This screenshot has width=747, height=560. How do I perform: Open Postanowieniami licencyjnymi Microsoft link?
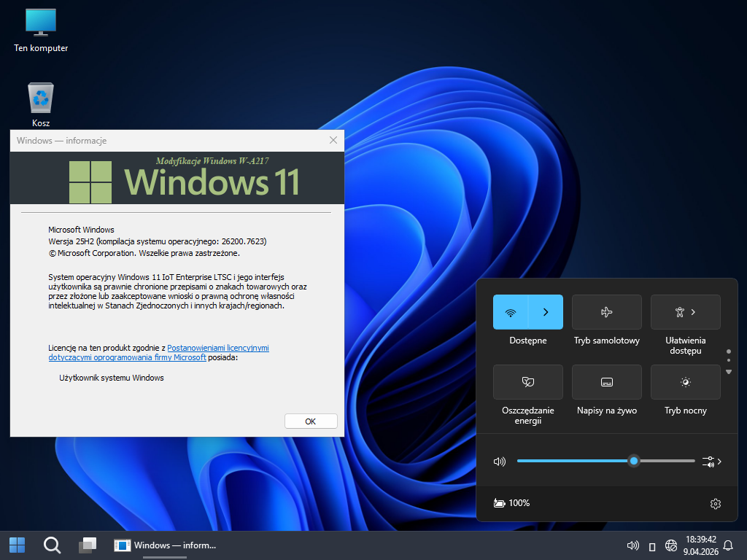[x=217, y=349]
